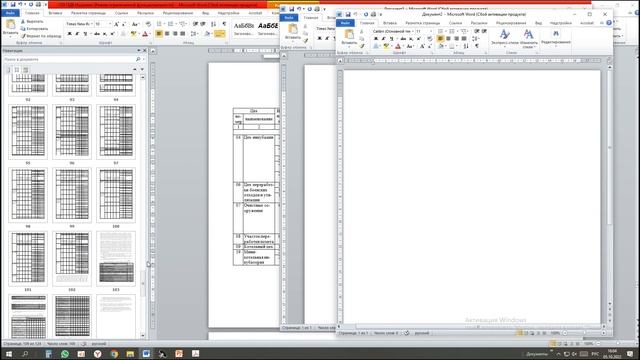Grow font size in the left Word window
This screenshot has width=640, height=360.
click(x=116, y=24)
